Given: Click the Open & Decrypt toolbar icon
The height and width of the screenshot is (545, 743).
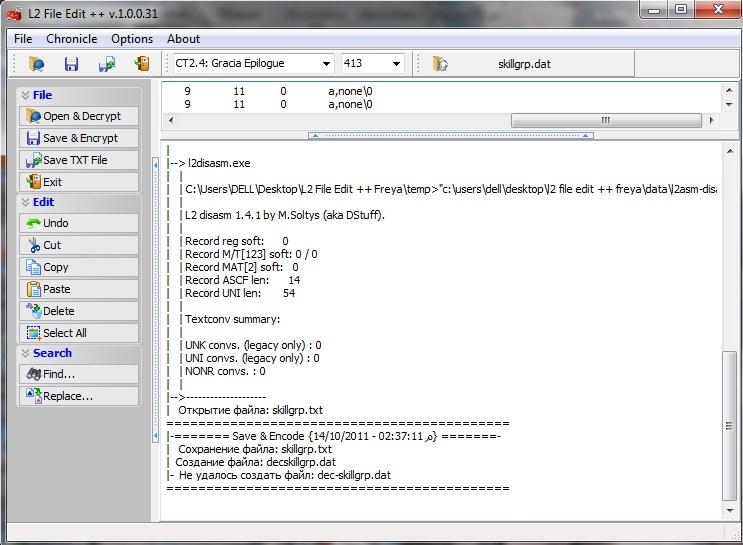Looking at the screenshot, I should [37, 64].
